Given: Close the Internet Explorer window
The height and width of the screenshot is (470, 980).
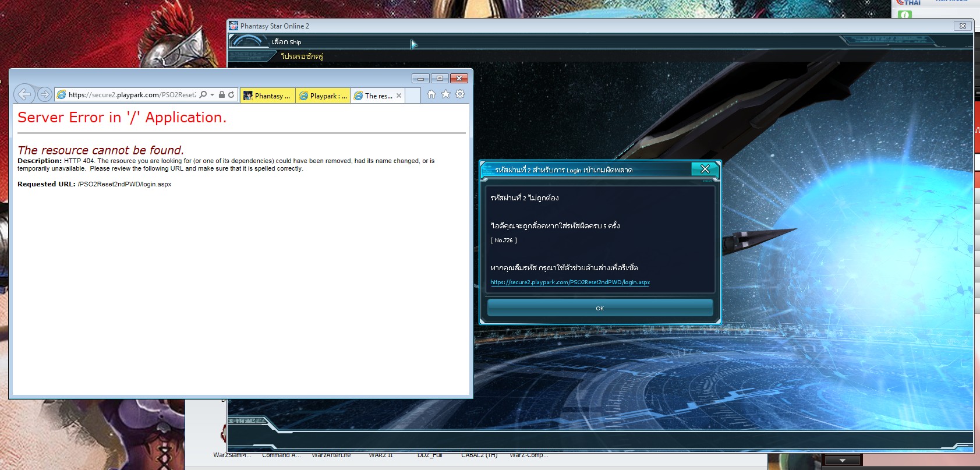Looking at the screenshot, I should [459, 79].
